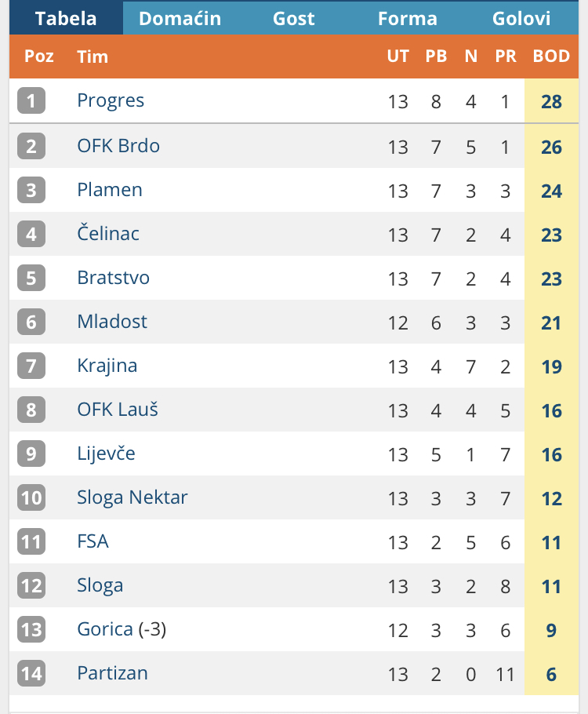Switch to the Domaćin tab
Image resolution: width=588 pixels, height=714 pixels.
(x=180, y=18)
